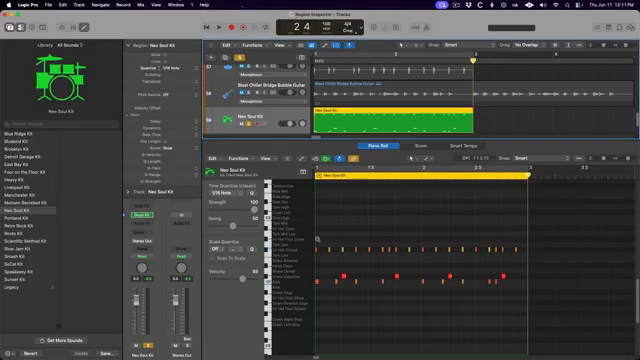
Task: Toggle Solo on the Neo Soul Kit track
Action: tap(249, 124)
